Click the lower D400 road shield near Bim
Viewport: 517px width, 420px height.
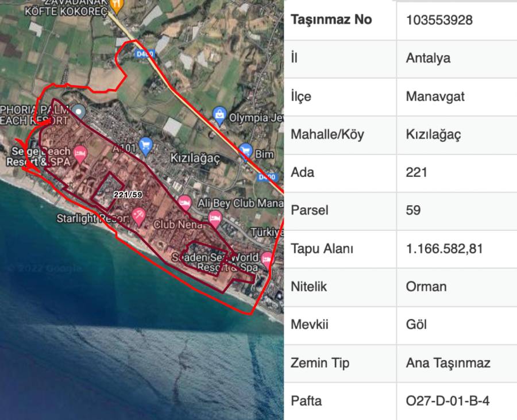[x=267, y=177]
